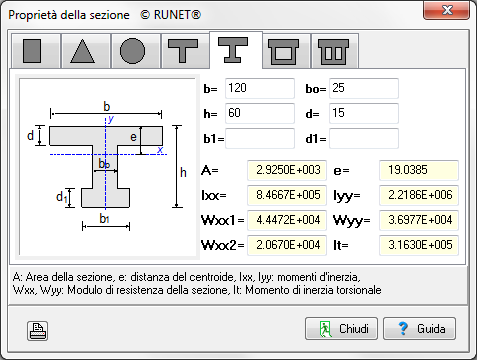Click the It= torsional inertia result field
477x360 pixels.
point(419,245)
